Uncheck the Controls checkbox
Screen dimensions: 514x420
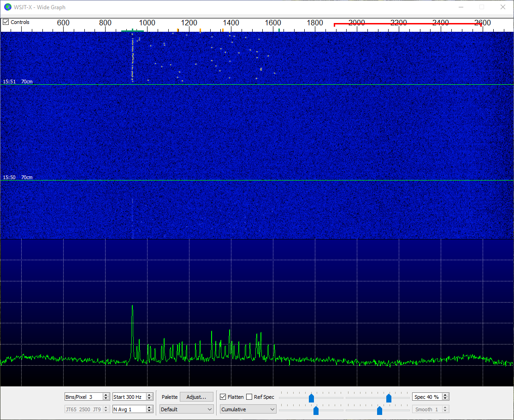click(6, 22)
